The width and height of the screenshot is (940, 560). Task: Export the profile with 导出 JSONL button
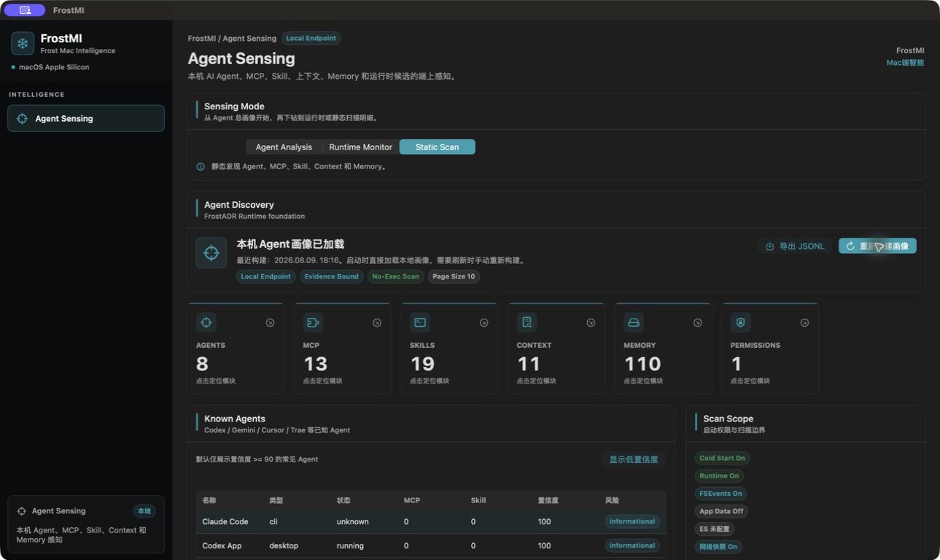point(795,246)
